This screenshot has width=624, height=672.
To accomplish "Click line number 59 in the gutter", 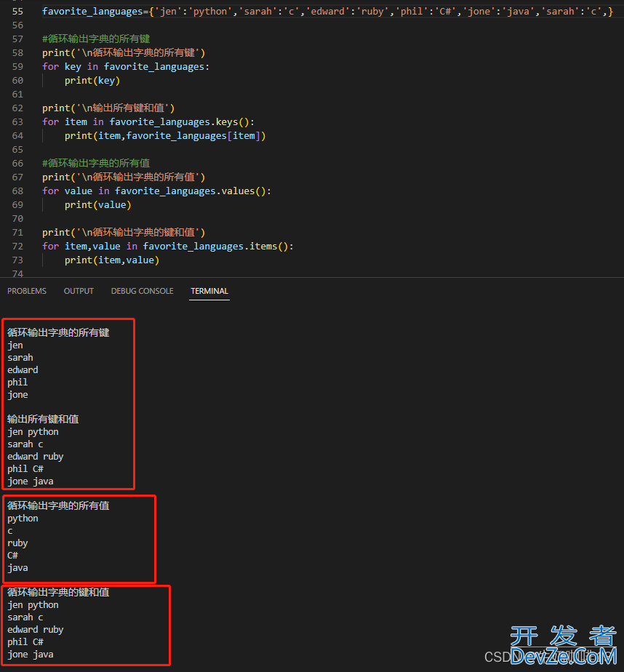I will click(x=17, y=66).
